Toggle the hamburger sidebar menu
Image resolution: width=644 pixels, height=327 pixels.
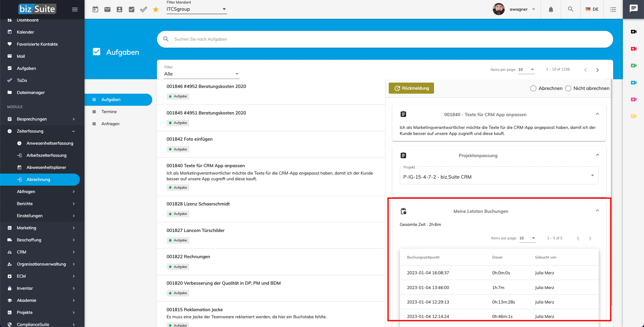pos(75,9)
